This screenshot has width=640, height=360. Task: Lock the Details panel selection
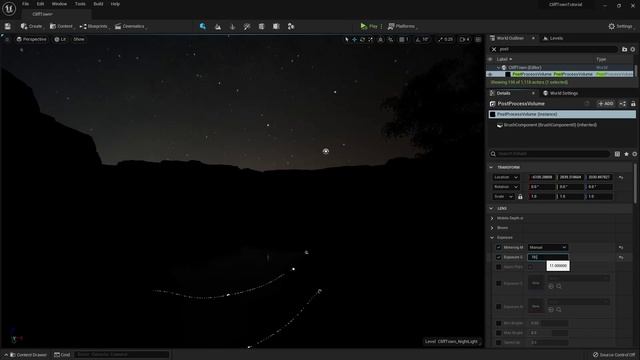pyautogui.click(x=633, y=104)
